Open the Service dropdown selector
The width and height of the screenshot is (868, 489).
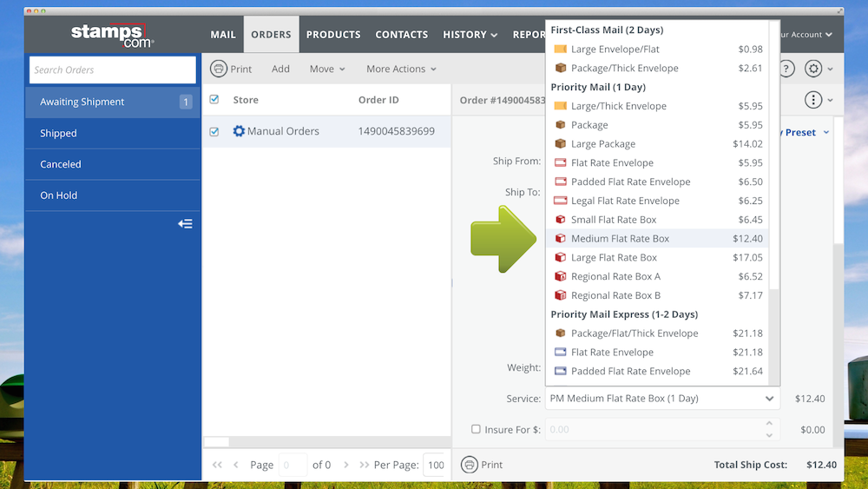[x=662, y=399]
